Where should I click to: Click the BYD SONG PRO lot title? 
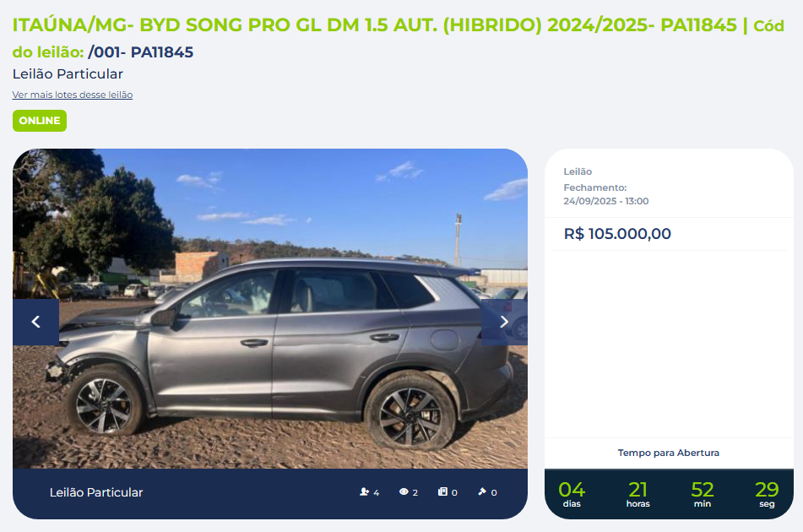pos(375,25)
